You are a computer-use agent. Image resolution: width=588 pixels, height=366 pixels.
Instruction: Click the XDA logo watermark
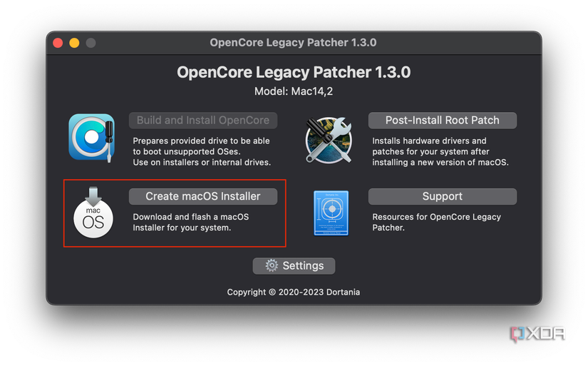click(538, 334)
